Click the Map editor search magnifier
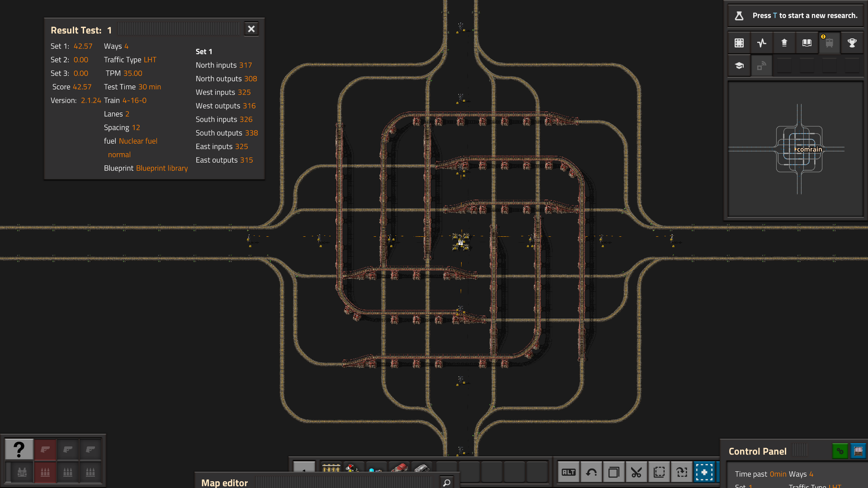868x488 pixels. tap(447, 483)
